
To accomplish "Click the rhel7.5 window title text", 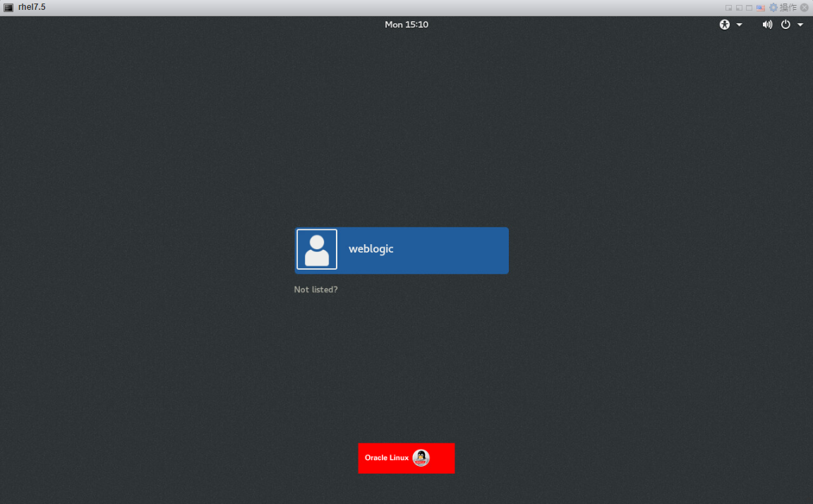I will click(x=32, y=7).
